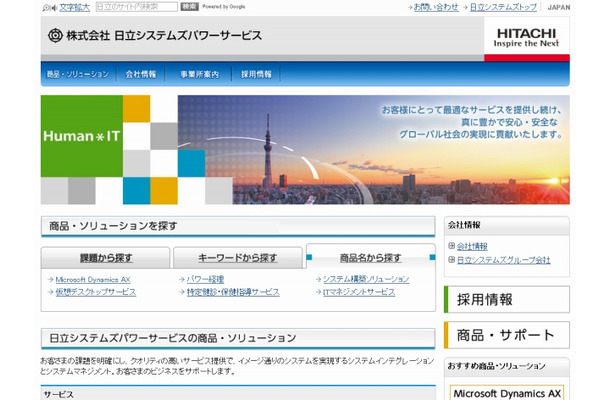The height and width of the screenshot is (400, 610).
Task: Click the Microsoft Dynamics AX recommended banner
Action: coord(507,393)
